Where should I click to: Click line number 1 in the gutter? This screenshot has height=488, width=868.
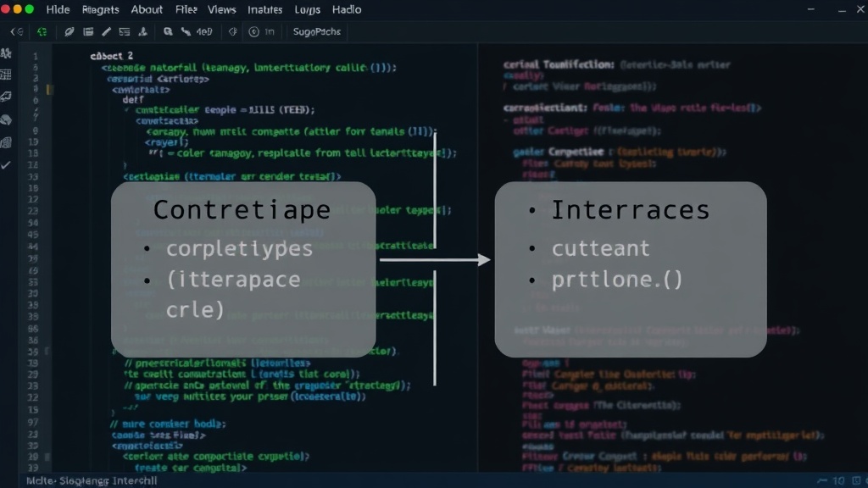(x=36, y=56)
